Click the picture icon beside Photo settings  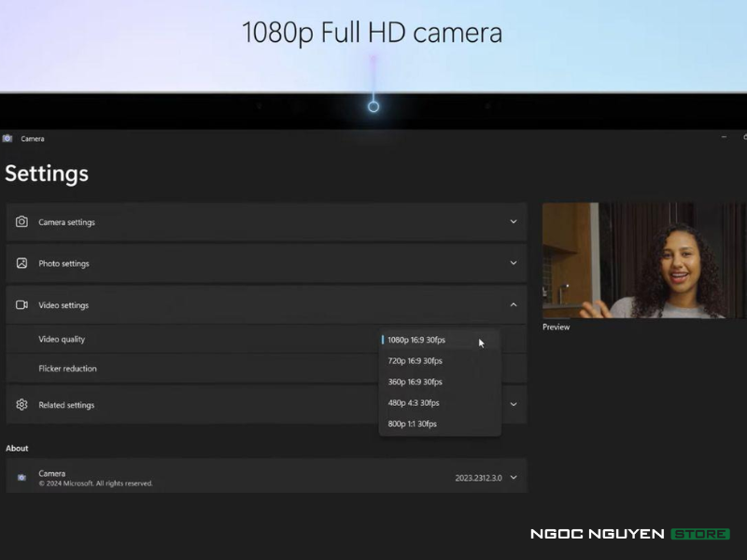pos(21,263)
